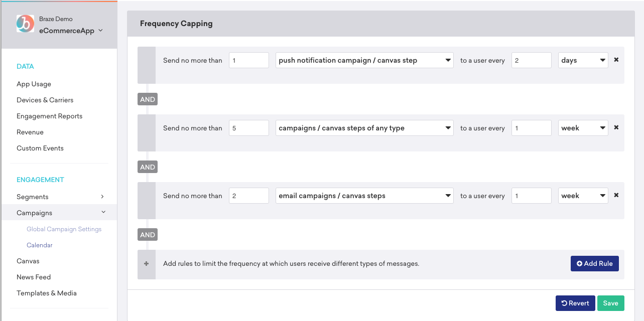The height and width of the screenshot is (321, 644).
Task: Open Templates & Media section
Action: [47, 293]
